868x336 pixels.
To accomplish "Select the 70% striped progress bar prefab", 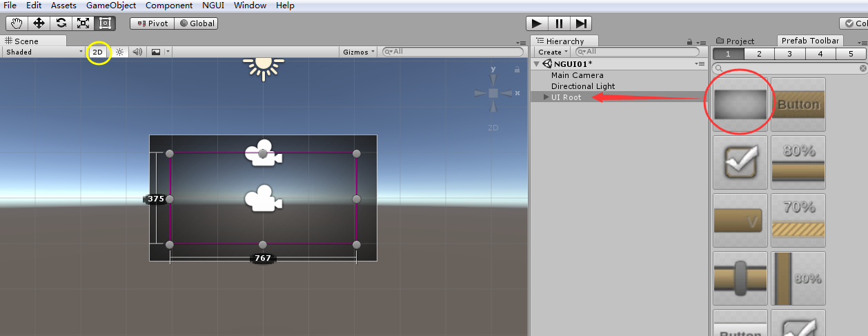I will (798, 220).
